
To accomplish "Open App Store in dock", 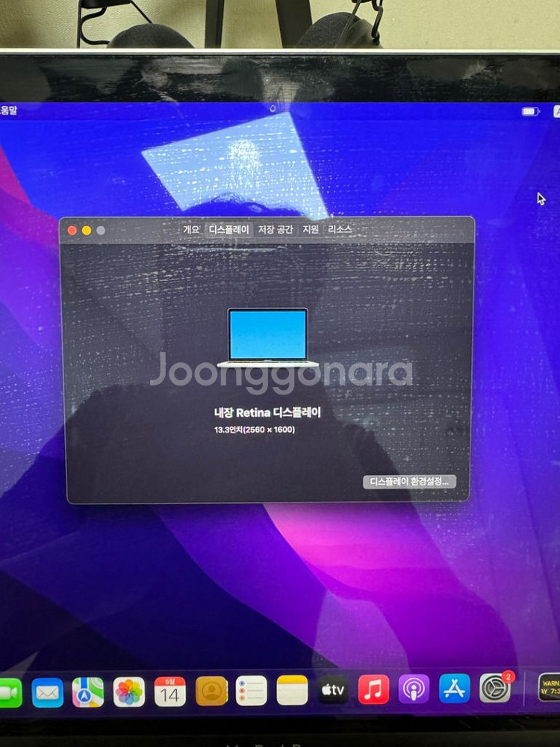I will click(454, 689).
